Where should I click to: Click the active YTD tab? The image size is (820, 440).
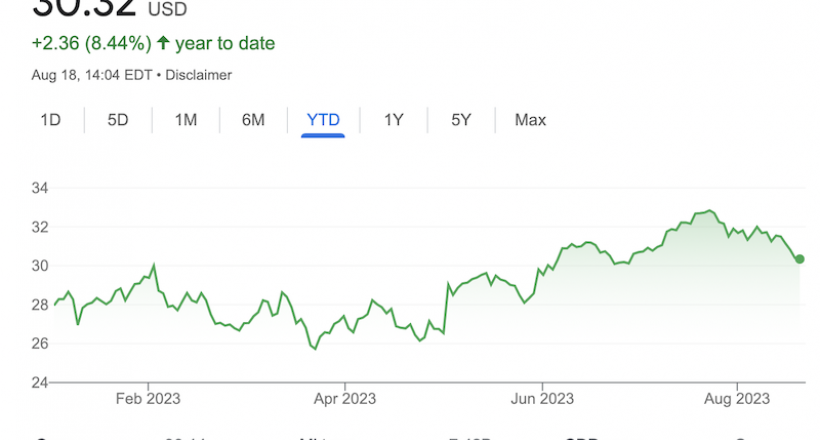pos(323,120)
